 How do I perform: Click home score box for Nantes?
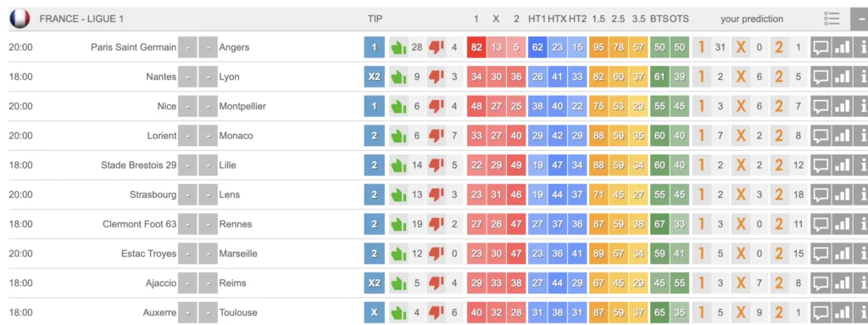pos(187,76)
